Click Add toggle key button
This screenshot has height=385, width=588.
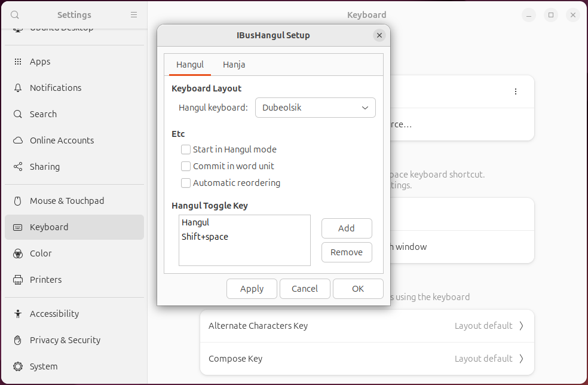point(347,228)
